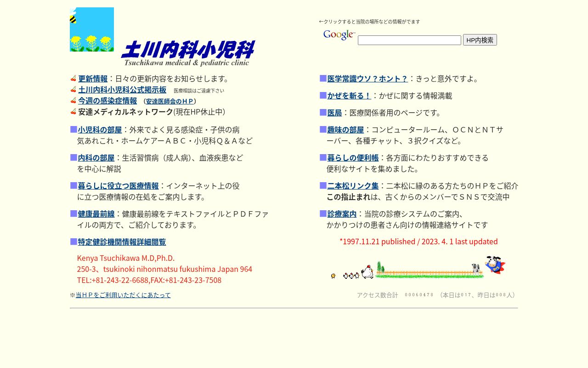The image size is (588, 368).
Task: Click the クリックすると当院の場所 hint text
Action: 370,22
